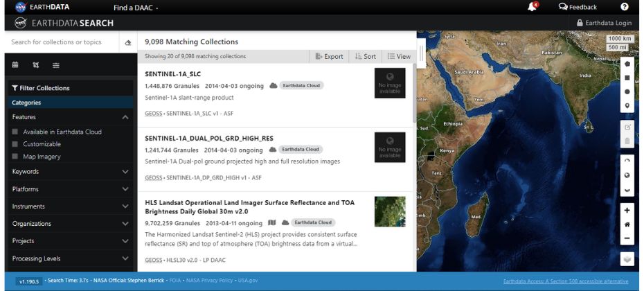Select the circle spatial search tool
The width and height of the screenshot is (644, 291).
tap(627, 91)
